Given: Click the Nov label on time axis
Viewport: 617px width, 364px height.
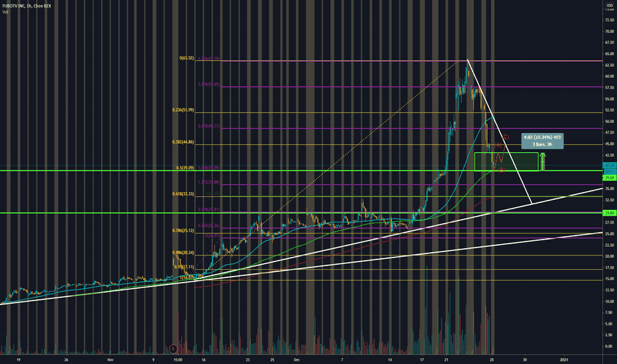Looking at the screenshot, I should pyautogui.click(x=110, y=359).
